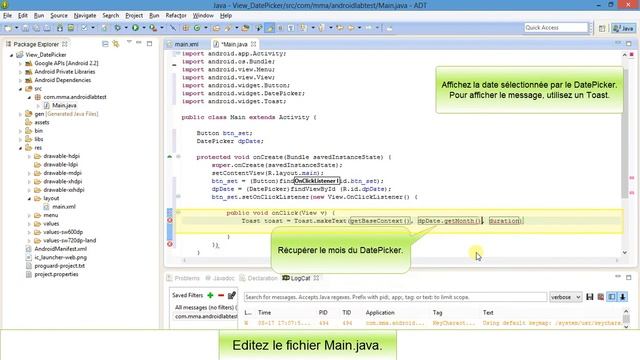Click the Open Type toolbar icon

click(x=216, y=28)
